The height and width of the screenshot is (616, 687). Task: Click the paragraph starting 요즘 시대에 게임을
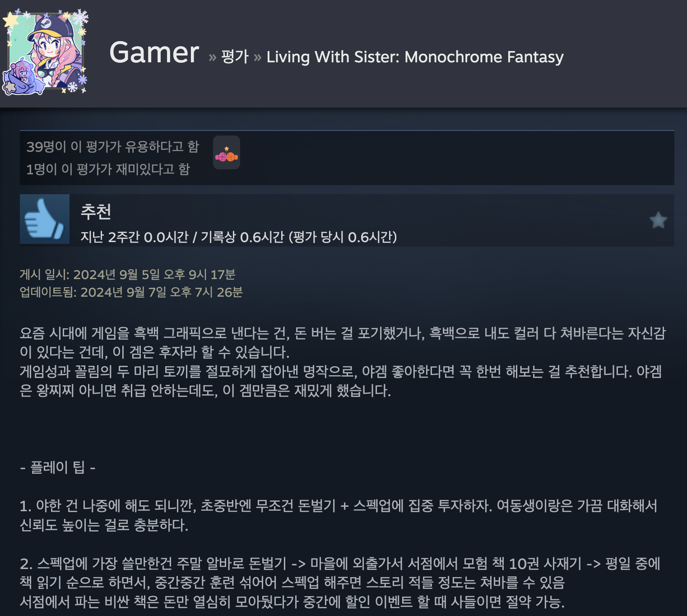click(343, 343)
